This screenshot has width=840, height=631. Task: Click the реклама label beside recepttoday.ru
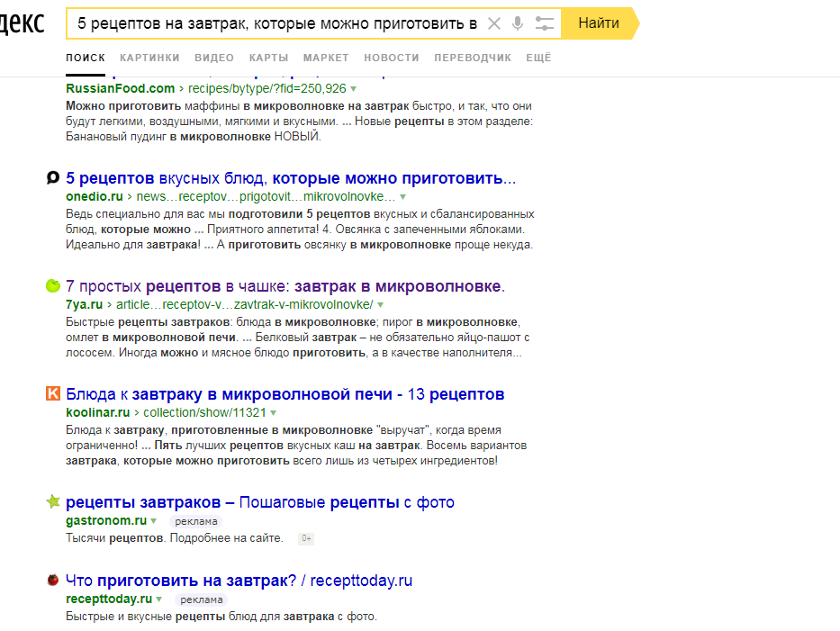coord(202,599)
